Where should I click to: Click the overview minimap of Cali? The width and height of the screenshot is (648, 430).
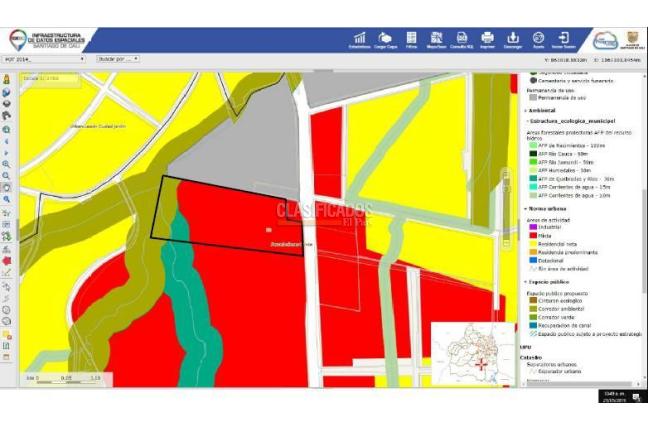[472, 354]
